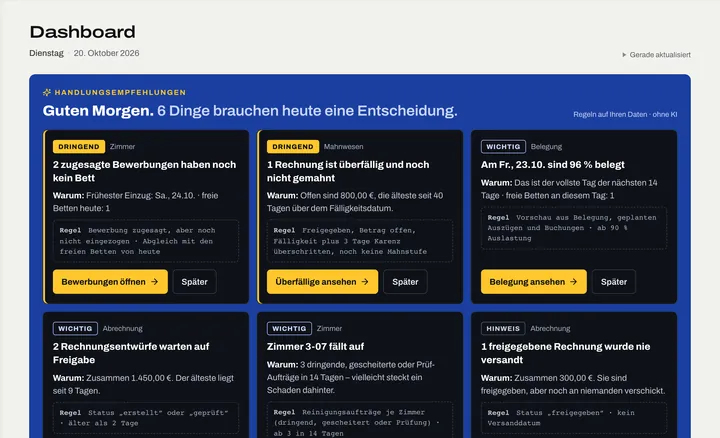Click the Regel box starting 'Vorschau aus Belegung'
Viewport: 720px width, 438px height.
point(574,228)
